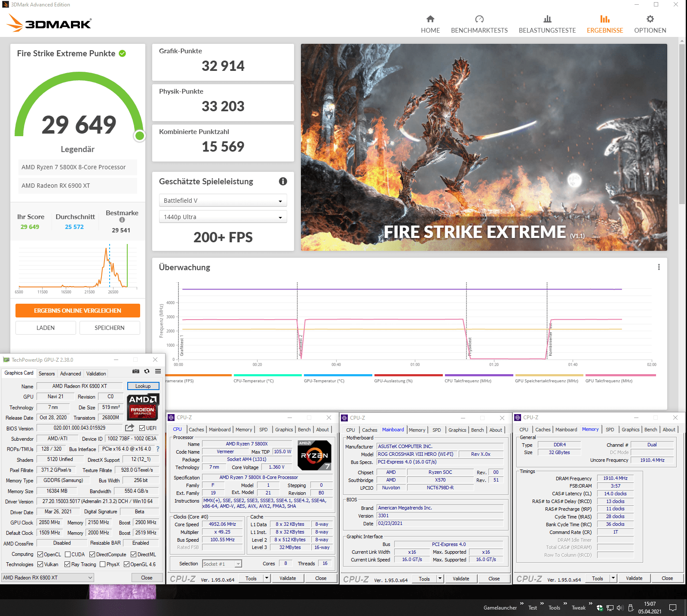Toggle the OpenCL checkbox
Screen dimensions: 687x616
(x=40, y=555)
